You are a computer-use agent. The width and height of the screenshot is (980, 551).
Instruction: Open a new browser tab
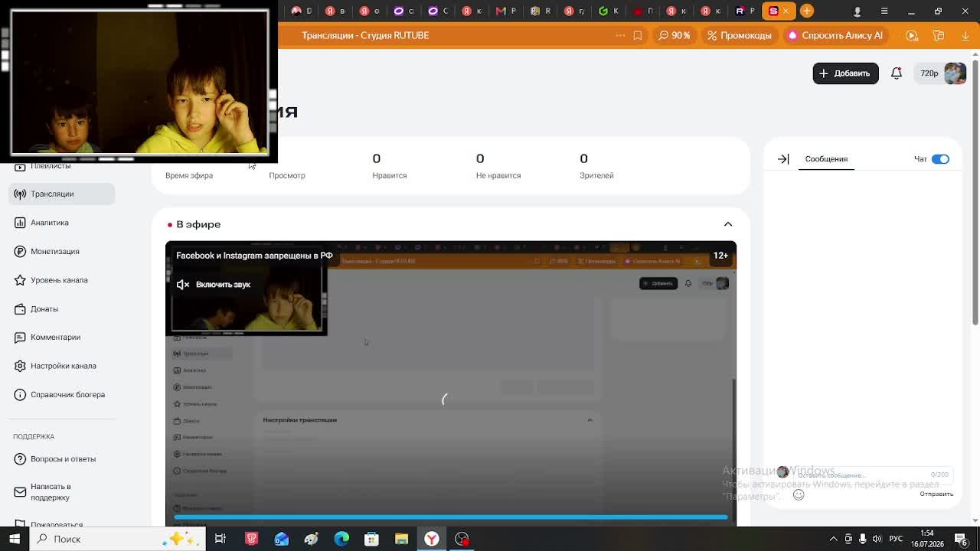coord(807,11)
